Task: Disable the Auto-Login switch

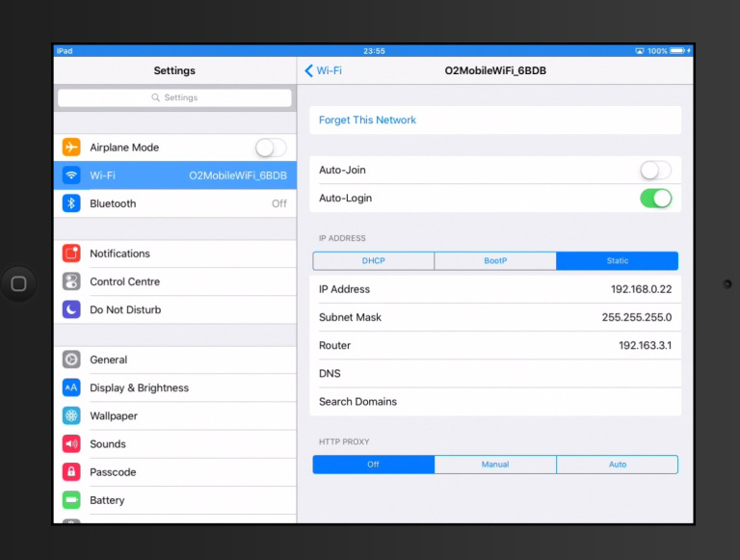Action: pyautogui.click(x=655, y=199)
